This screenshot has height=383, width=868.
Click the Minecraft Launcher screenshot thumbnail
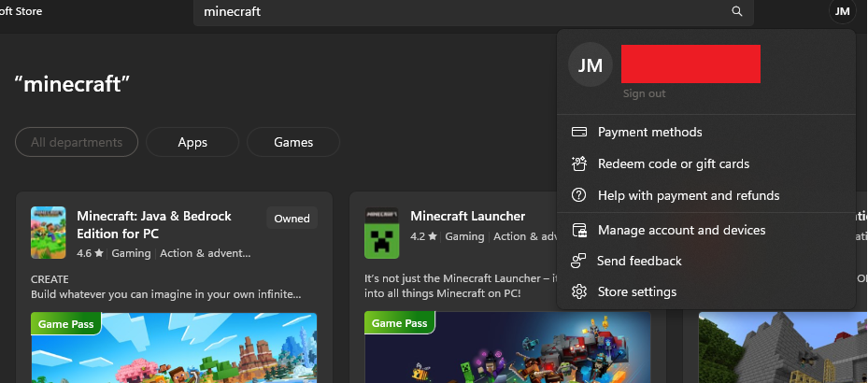click(x=507, y=348)
